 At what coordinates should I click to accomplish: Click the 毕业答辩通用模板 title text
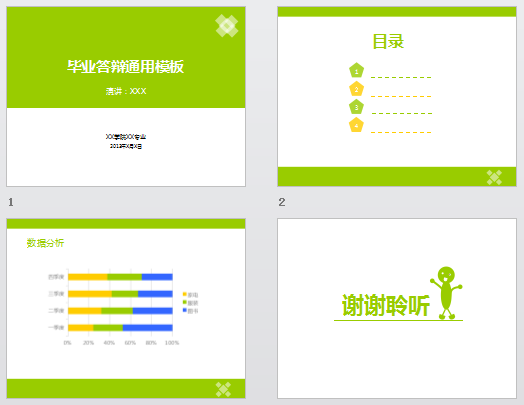125,66
